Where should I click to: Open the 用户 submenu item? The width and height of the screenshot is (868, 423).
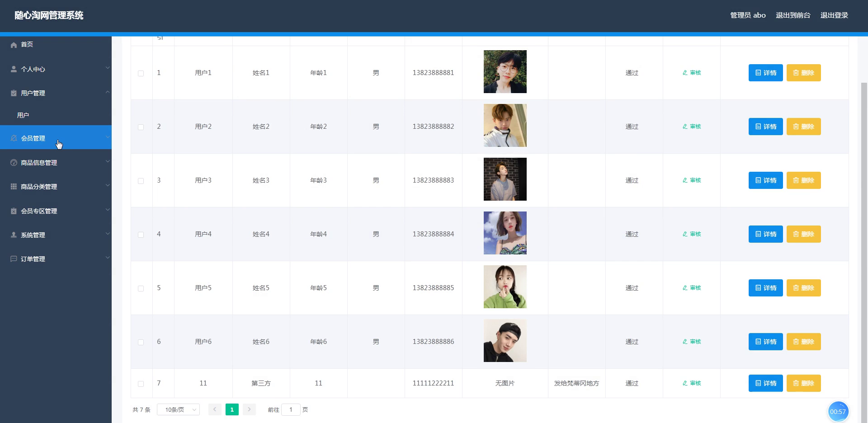(x=56, y=115)
